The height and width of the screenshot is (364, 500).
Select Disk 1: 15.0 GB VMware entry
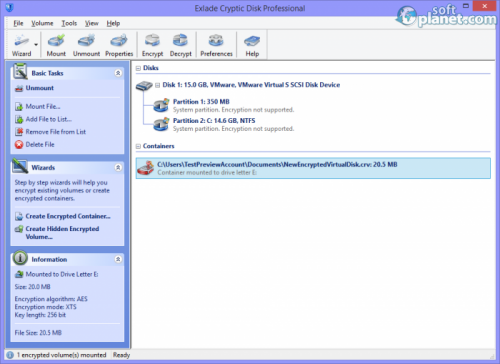(x=251, y=85)
